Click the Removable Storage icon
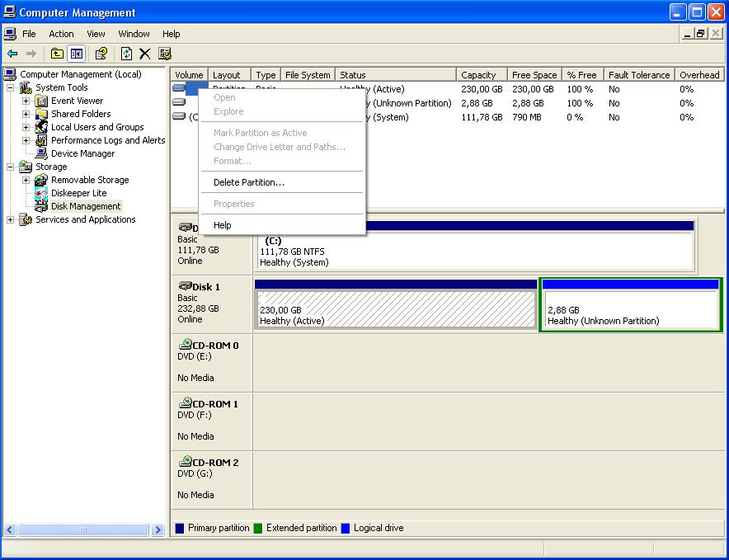 (x=41, y=180)
